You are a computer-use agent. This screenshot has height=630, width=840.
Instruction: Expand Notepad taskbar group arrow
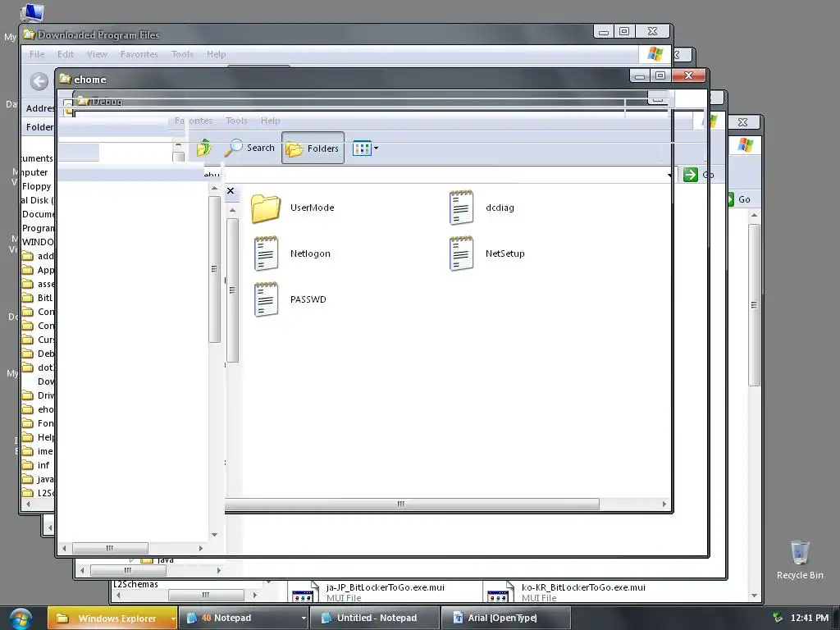tap(304, 619)
